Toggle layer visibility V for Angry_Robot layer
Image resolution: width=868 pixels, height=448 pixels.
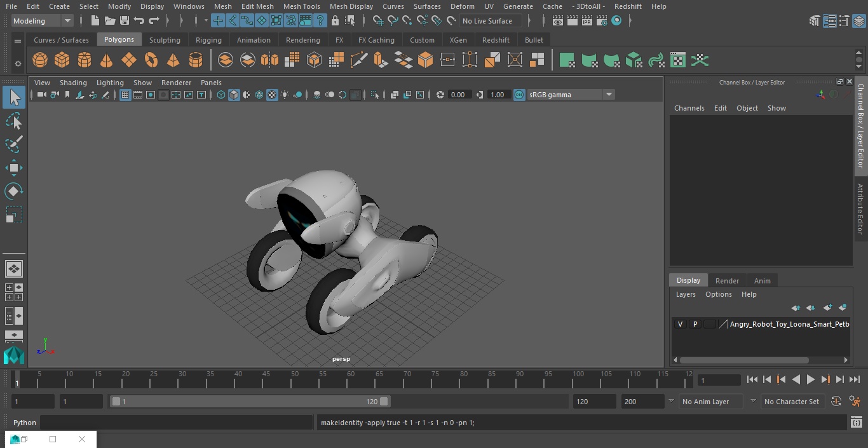[x=681, y=324]
